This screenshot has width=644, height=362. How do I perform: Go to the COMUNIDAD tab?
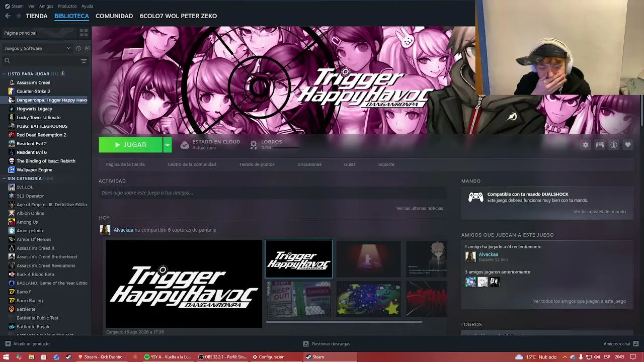pos(114,16)
